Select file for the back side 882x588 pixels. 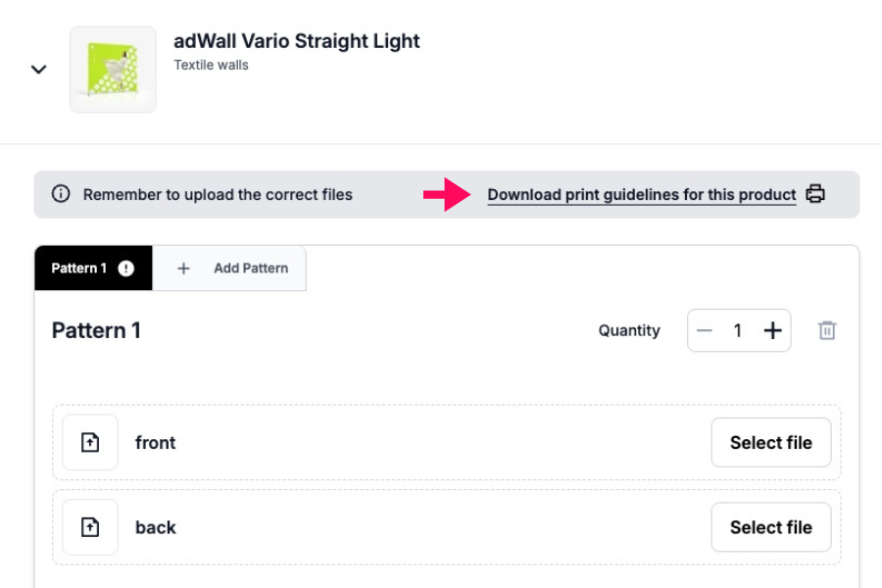tap(770, 527)
